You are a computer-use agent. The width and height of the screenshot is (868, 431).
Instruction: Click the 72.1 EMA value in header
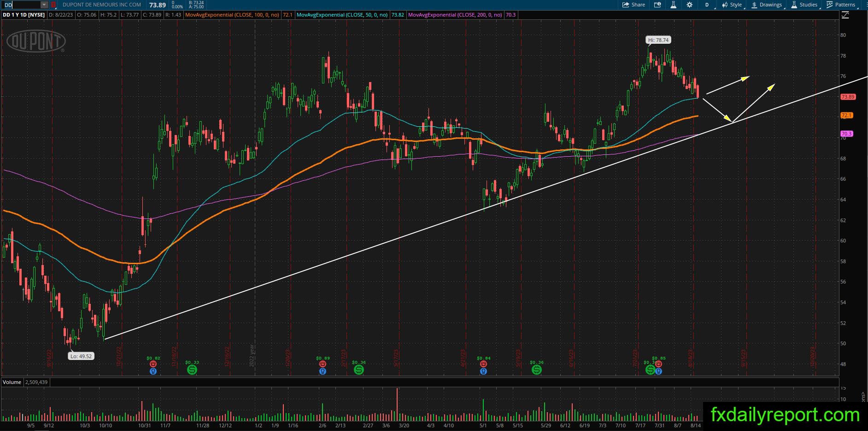tap(287, 15)
